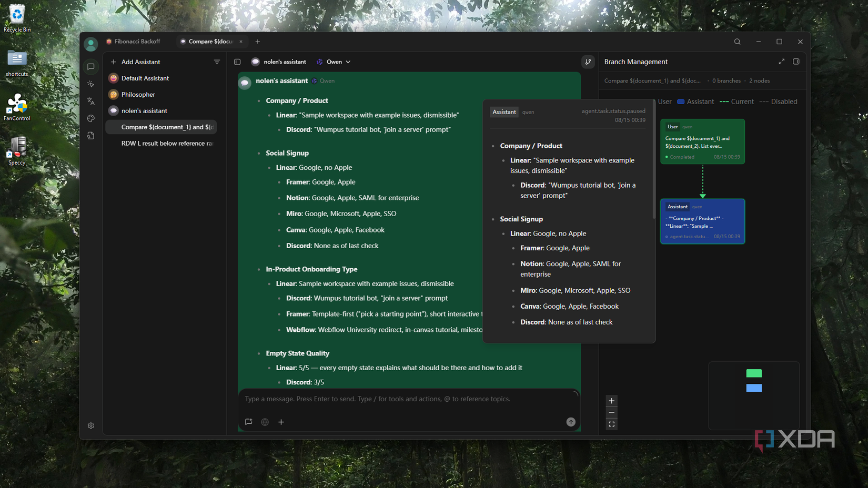The image size is (868, 488).
Task: Open the sparkle icon in the left sidebar
Action: pyautogui.click(x=91, y=84)
